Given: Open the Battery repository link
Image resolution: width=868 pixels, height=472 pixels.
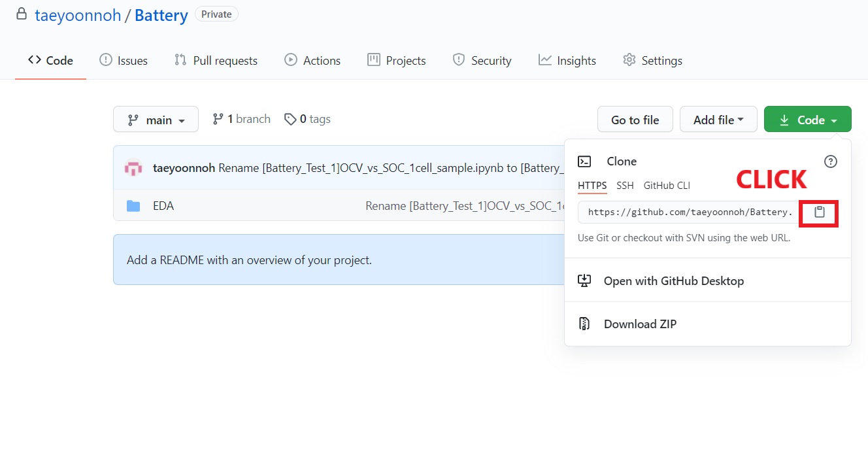Looking at the screenshot, I should (x=161, y=15).
